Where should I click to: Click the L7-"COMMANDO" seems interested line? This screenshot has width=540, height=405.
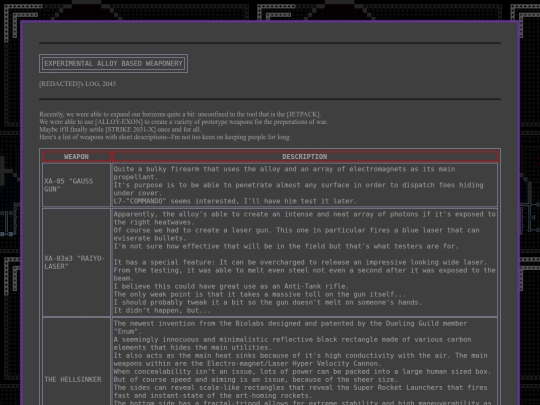point(235,201)
